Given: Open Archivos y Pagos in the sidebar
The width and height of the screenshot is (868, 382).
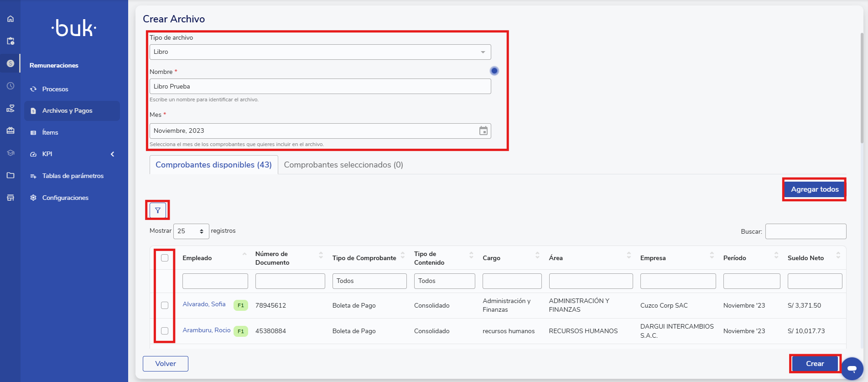Looking at the screenshot, I should 68,111.
